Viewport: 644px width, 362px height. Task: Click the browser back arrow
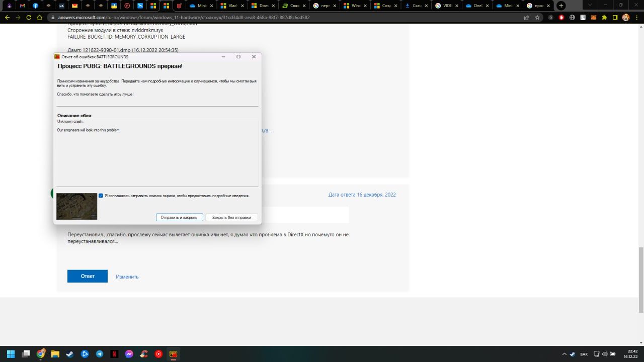pos(7,17)
